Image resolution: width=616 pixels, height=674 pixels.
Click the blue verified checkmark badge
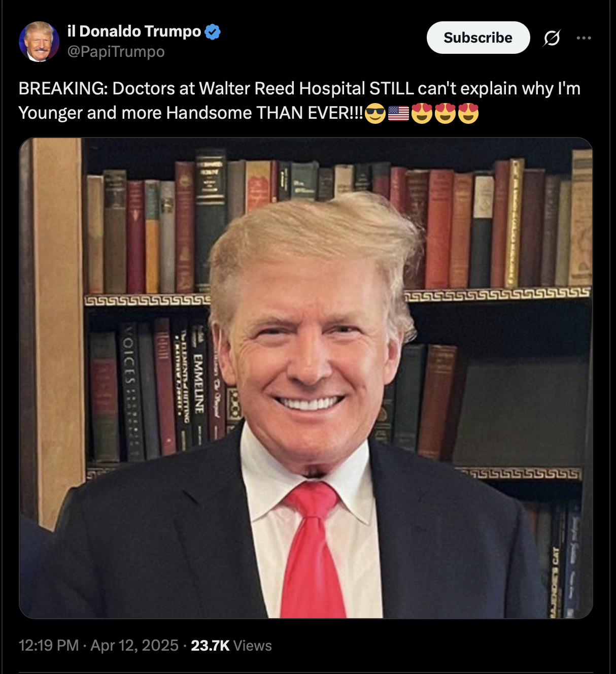point(213,31)
